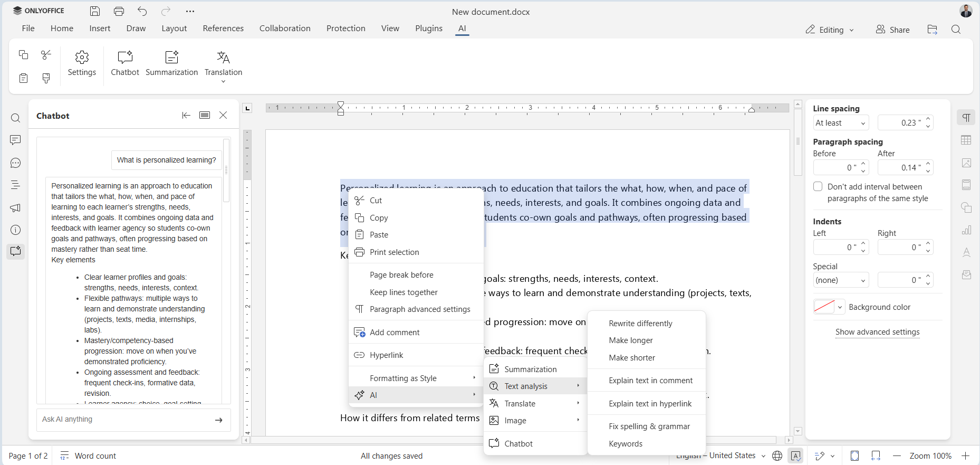Click the Share button
This screenshot has height=465, width=980.
(893, 30)
